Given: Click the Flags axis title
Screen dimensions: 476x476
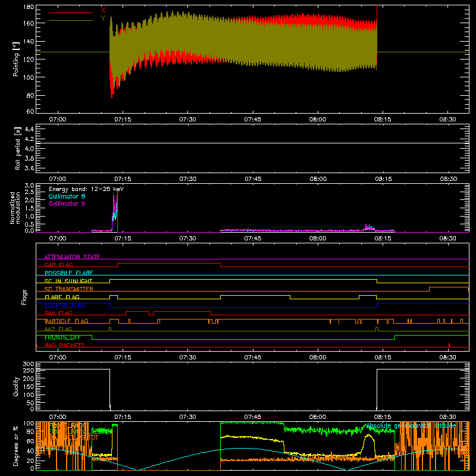Looking at the screenshot, I should (x=24, y=297).
